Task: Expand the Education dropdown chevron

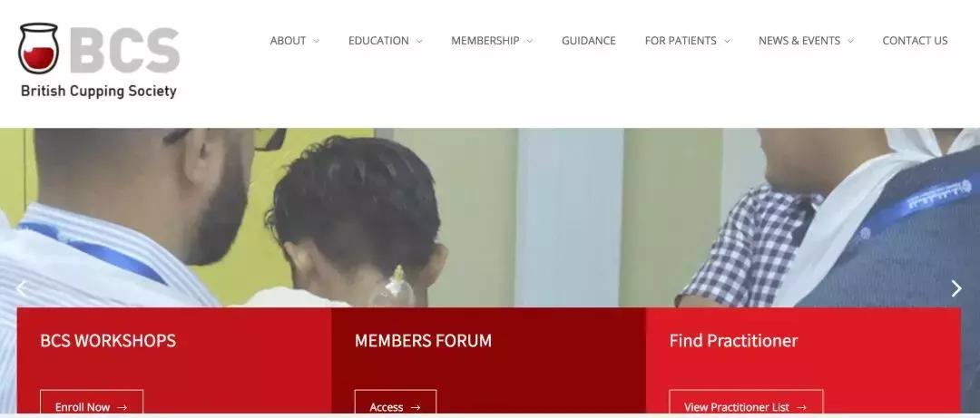Action: tap(419, 41)
